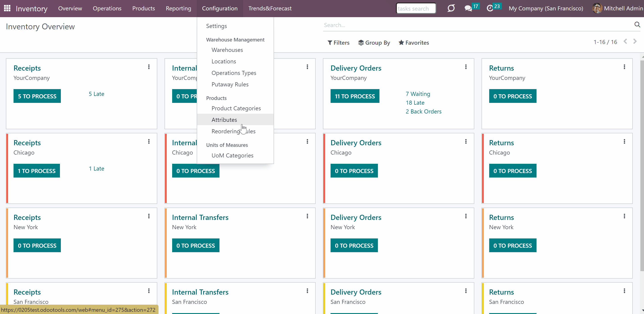Viewport: 644px width, 314px height.
Task: Open the 7 Waiting delivery orders link
Action: click(418, 94)
